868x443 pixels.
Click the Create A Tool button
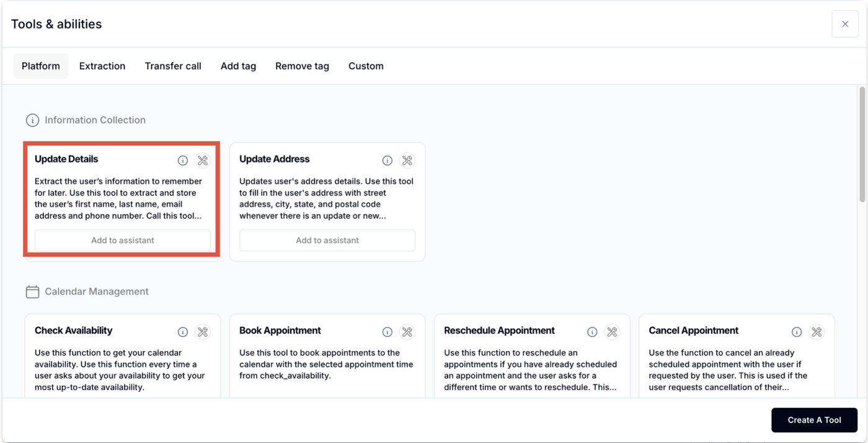pos(814,420)
